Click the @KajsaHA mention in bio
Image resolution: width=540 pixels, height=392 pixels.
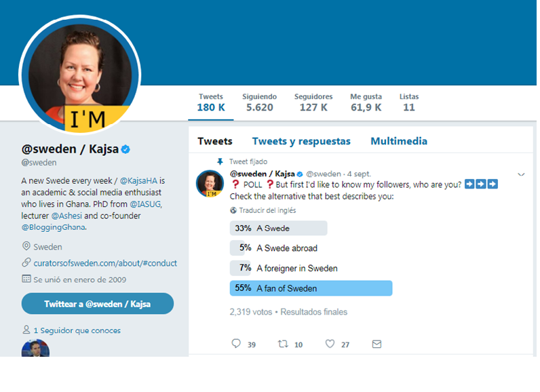(x=138, y=180)
